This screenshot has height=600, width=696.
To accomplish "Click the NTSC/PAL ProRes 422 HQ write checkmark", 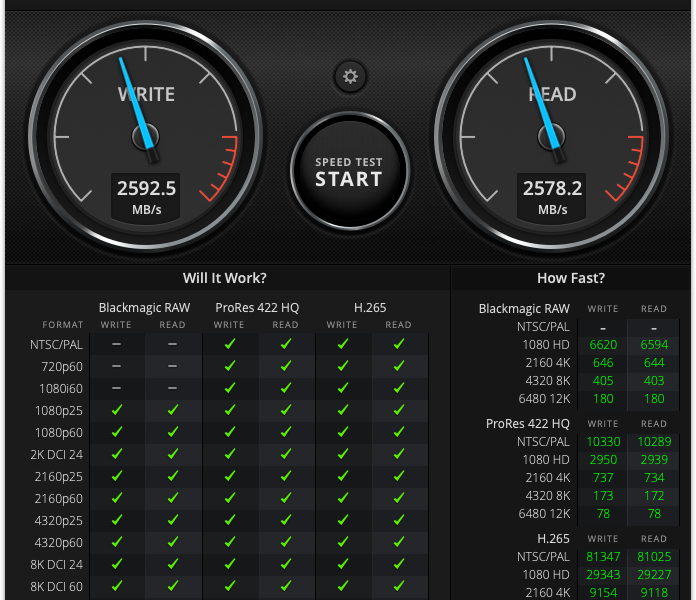I will (229, 344).
